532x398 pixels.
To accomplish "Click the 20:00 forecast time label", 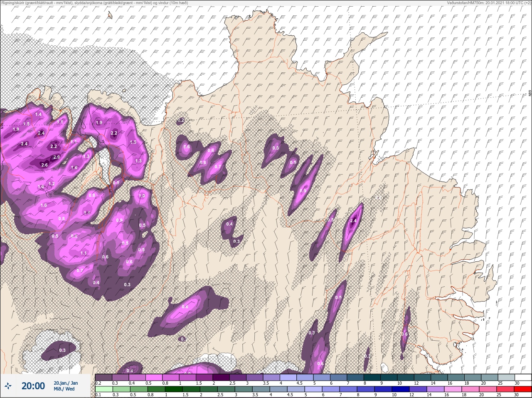I will [33, 386].
